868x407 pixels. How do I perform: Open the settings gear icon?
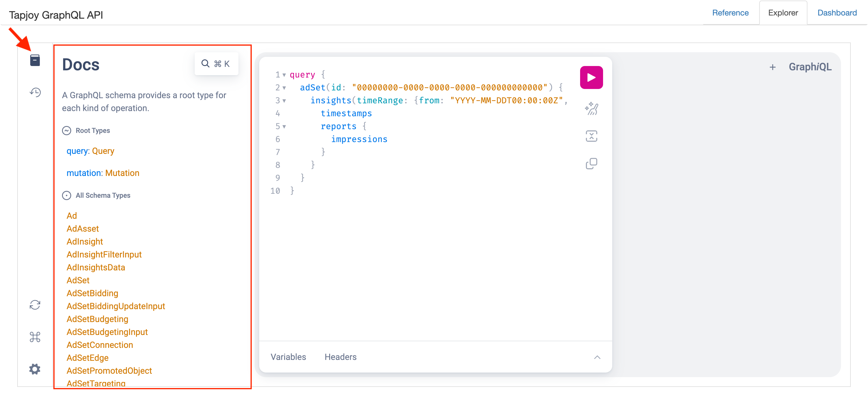point(35,369)
